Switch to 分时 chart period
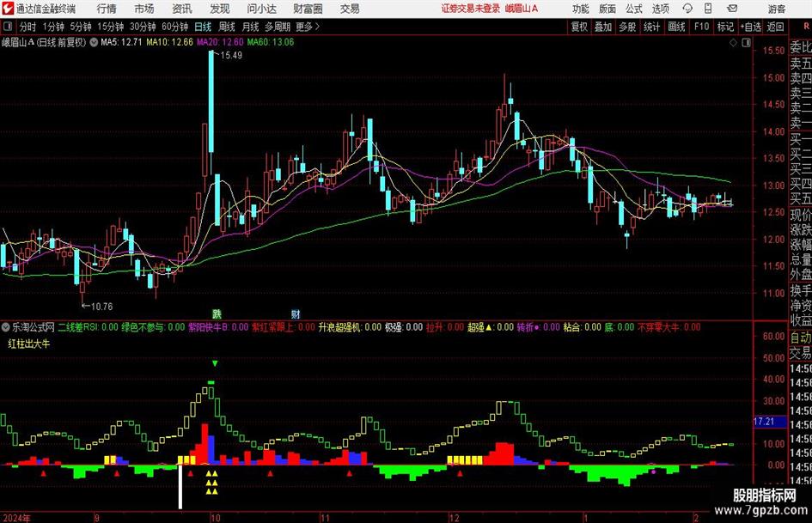This screenshot has width=812, height=523. point(27,27)
